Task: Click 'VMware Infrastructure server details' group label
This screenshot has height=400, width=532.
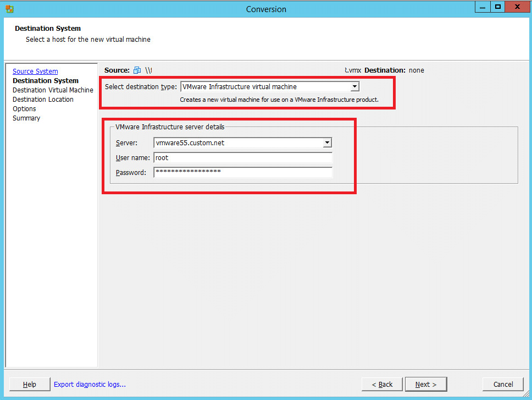Action: (x=170, y=127)
